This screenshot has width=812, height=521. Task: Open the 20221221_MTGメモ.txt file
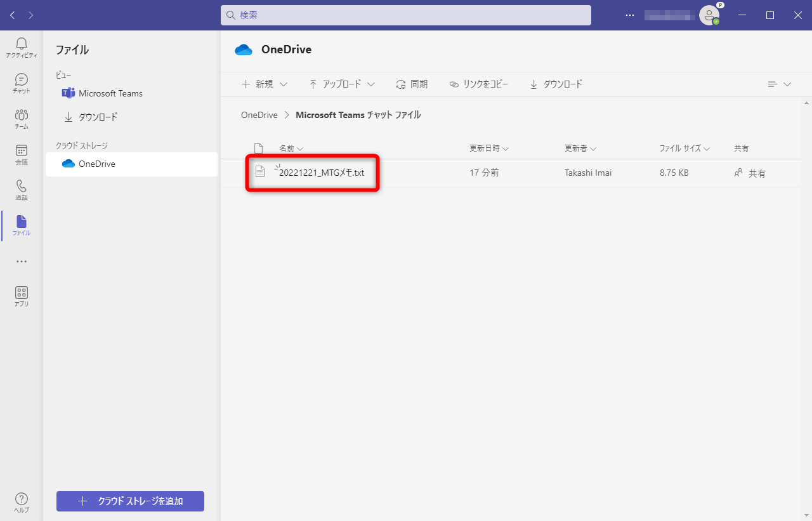320,172
